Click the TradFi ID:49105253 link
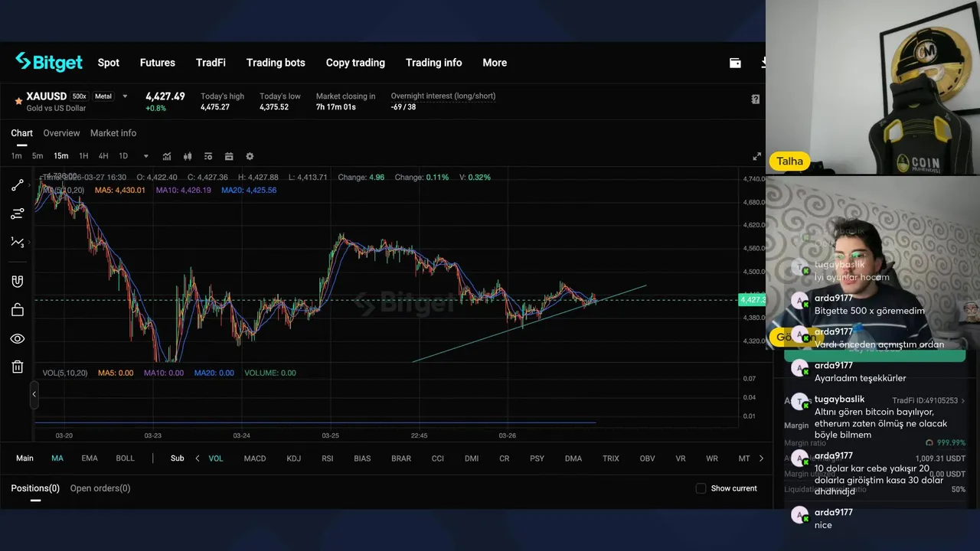The image size is (980, 551). [929, 400]
